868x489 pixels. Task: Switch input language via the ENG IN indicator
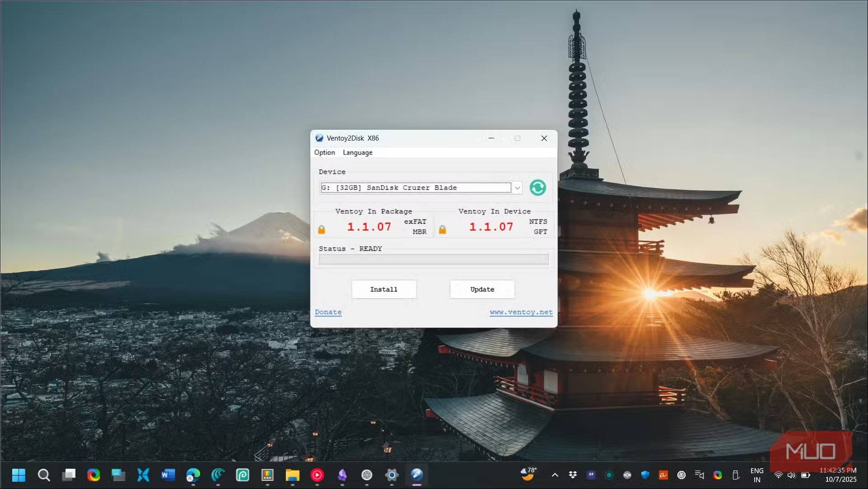pos(757,475)
